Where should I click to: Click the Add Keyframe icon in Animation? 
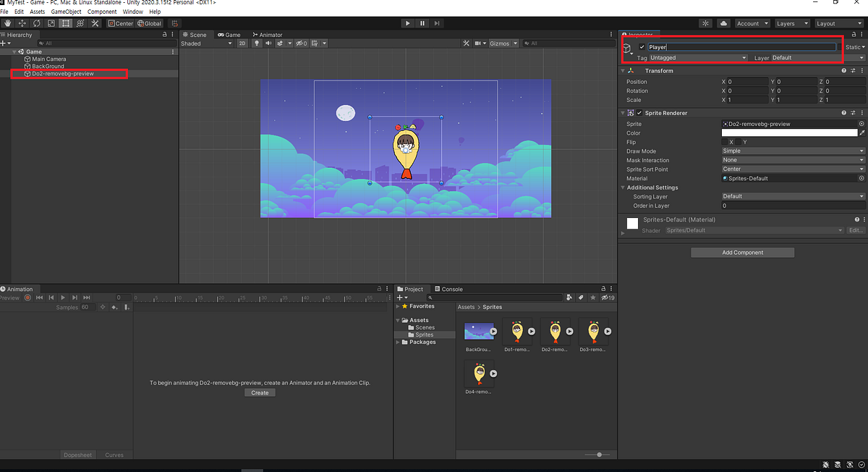pyautogui.click(x=114, y=307)
